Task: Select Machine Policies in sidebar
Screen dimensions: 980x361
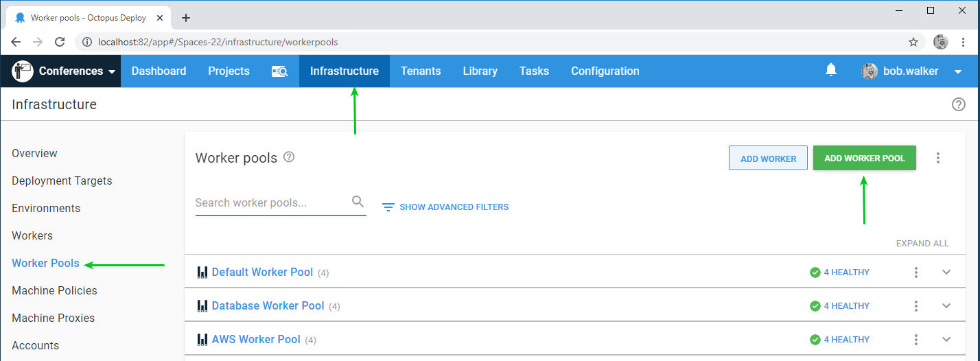Action: point(54,290)
